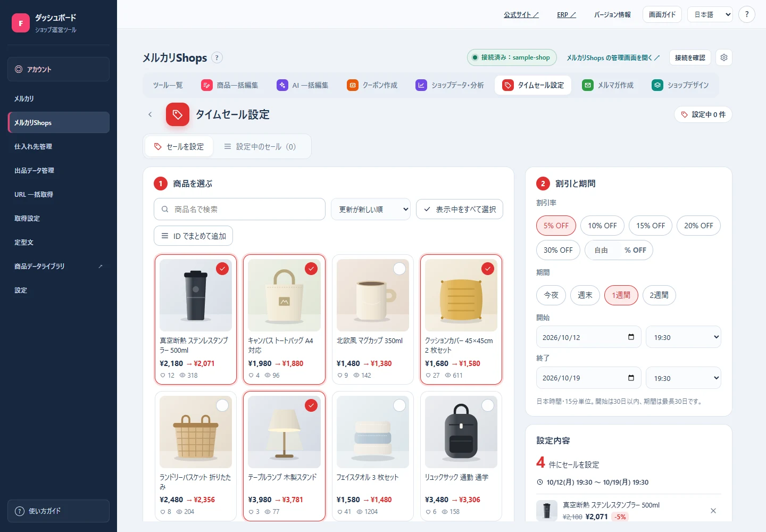Open the start date calendar picker icon
The image size is (766, 532).
[631, 337]
